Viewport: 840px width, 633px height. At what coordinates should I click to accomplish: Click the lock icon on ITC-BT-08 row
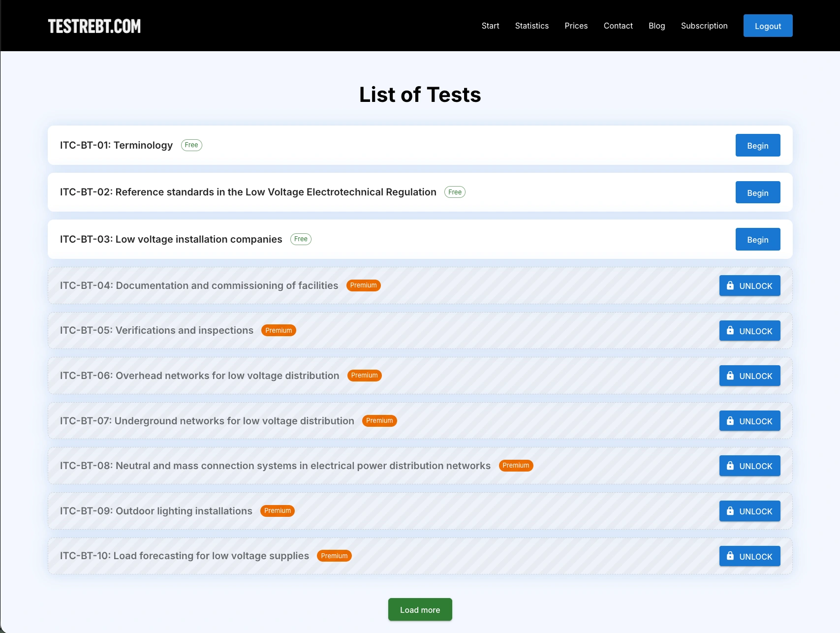tap(730, 466)
